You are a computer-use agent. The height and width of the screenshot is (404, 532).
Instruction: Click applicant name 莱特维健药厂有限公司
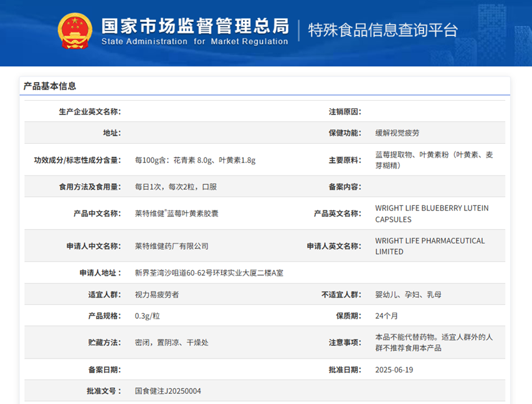(171, 246)
